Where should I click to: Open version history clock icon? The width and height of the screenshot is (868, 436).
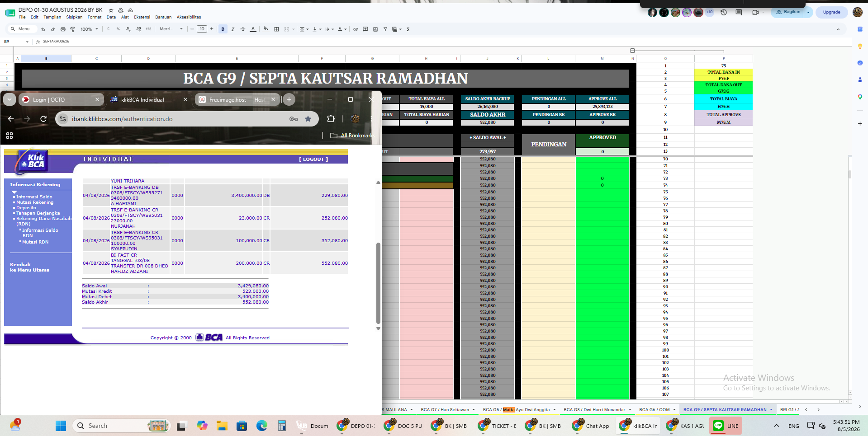[724, 12]
